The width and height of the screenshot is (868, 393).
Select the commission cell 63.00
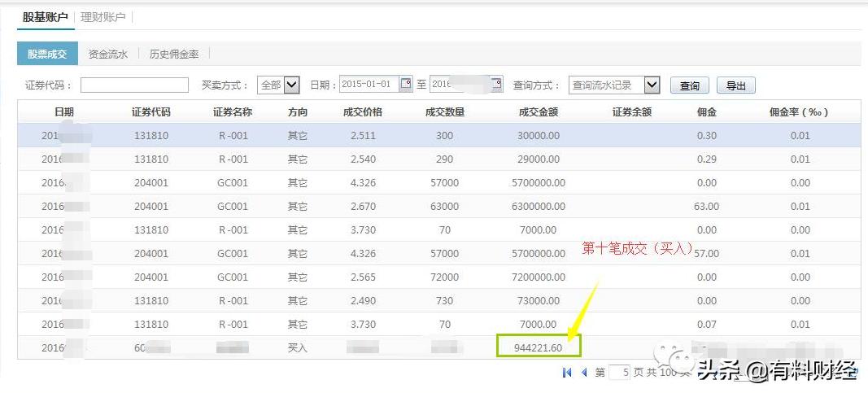click(707, 206)
